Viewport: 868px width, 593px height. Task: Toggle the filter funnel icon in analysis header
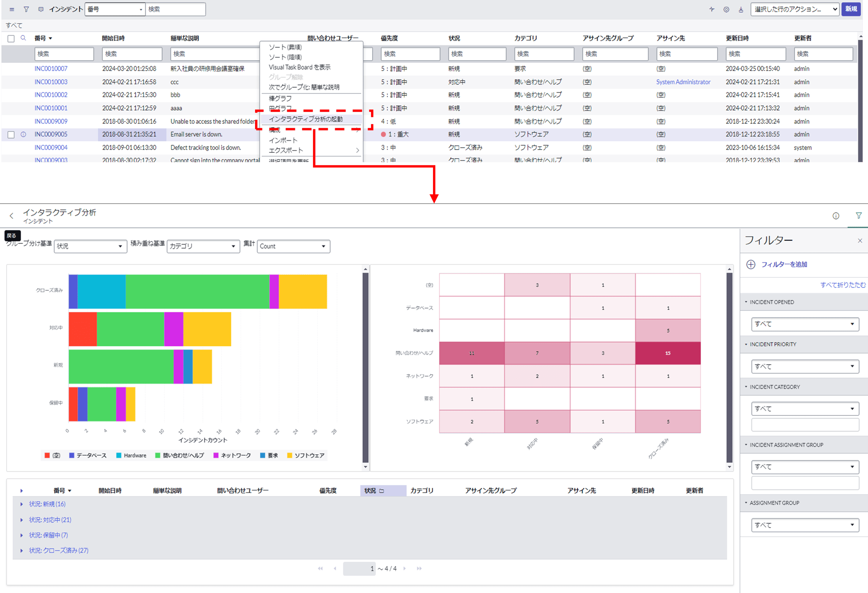(x=858, y=216)
